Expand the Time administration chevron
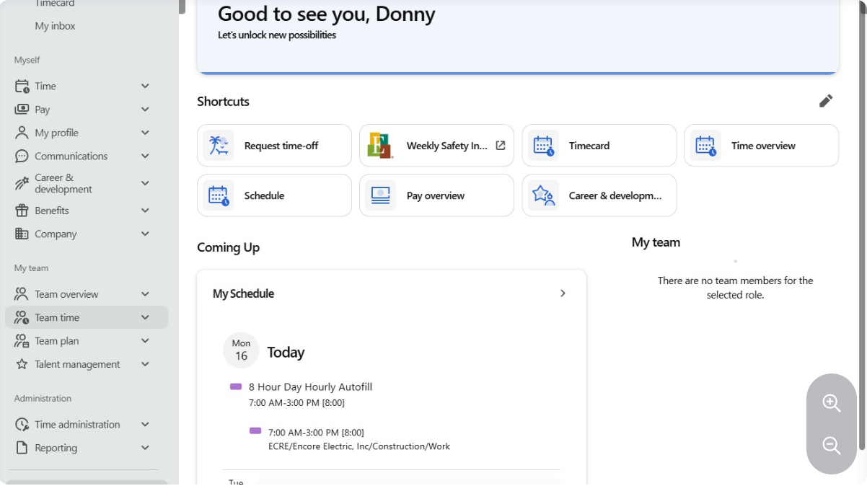Image resolution: width=867 pixels, height=504 pixels. [x=145, y=425]
